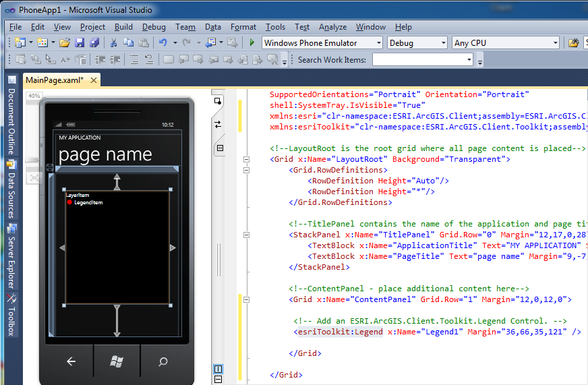588x385 pixels.
Task: Click the Increase Indent icon
Action: (115, 59)
